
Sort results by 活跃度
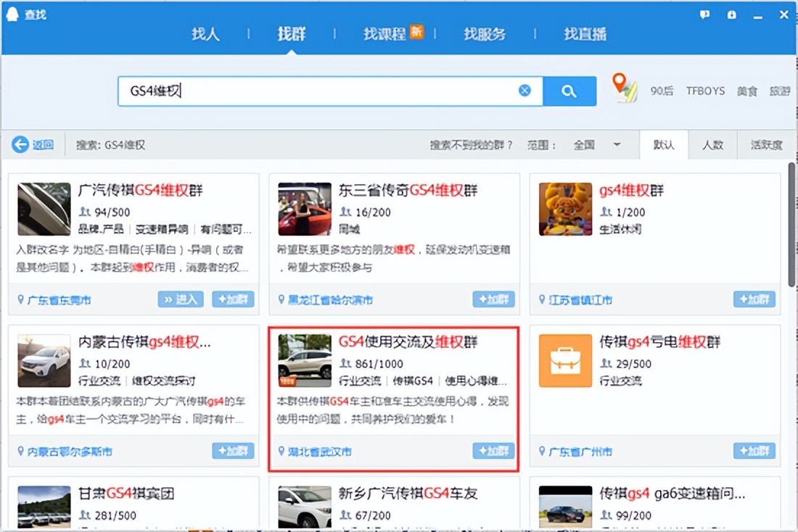click(766, 145)
